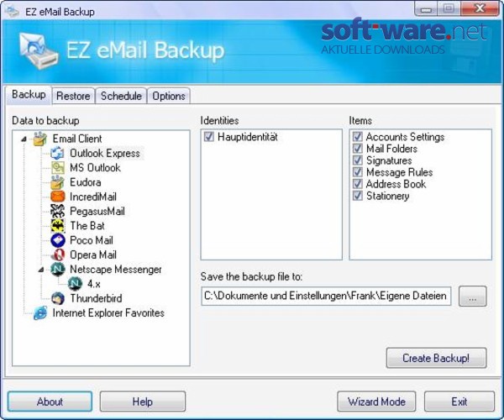Screen dimensions: 504x420
Task: Click the Accounts Settings label text
Action: 406,137
